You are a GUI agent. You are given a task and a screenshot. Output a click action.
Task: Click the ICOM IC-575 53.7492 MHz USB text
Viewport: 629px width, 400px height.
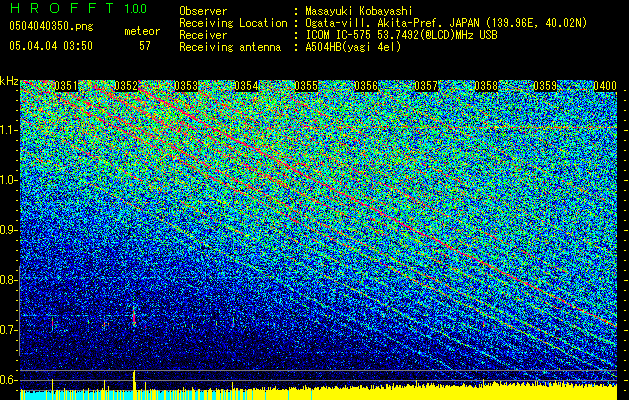pos(401,35)
